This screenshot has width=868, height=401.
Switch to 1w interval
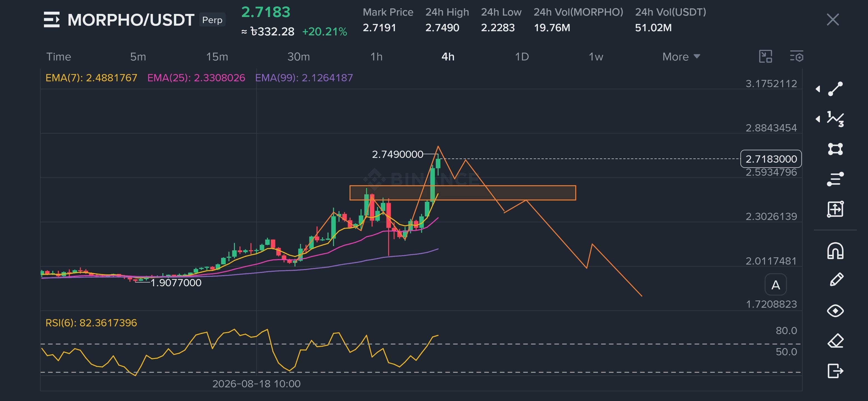(596, 57)
